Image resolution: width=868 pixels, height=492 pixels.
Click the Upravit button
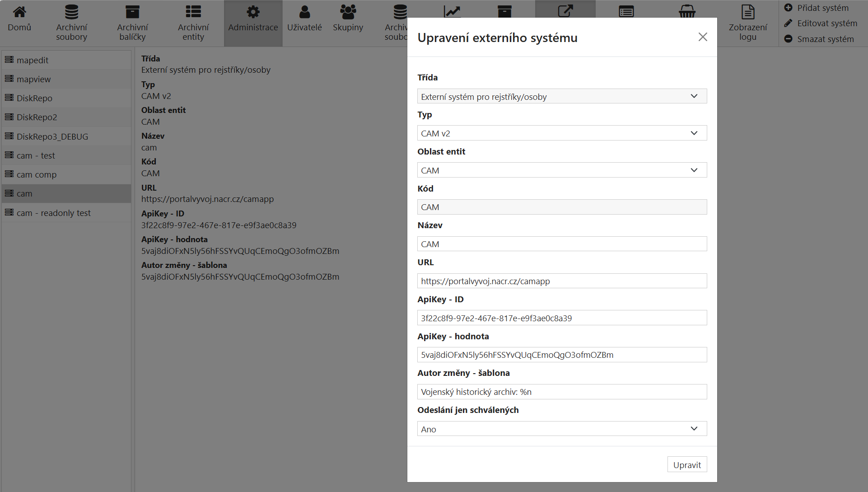(687, 464)
